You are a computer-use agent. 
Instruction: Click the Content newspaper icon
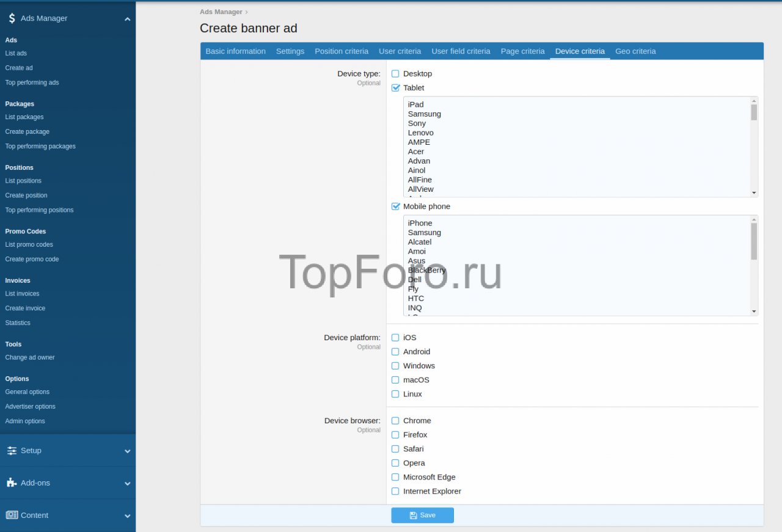(x=12, y=515)
